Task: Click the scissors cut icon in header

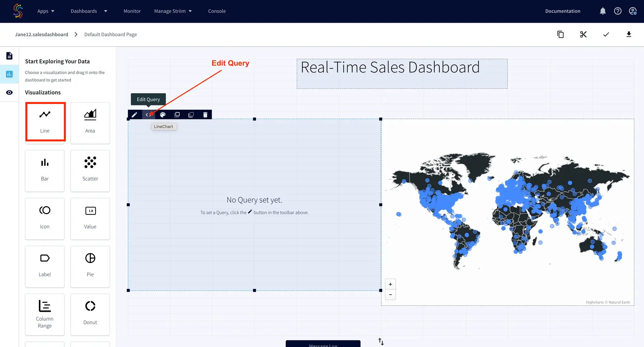Action: click(x=583, y=34)
